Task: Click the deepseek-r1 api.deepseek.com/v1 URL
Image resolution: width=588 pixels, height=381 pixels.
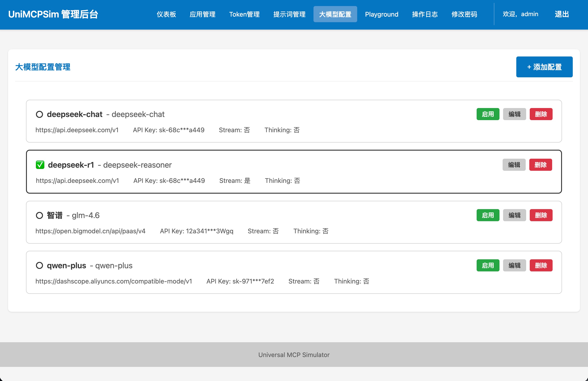Action: pyautogui.click(x=78, y=181)
